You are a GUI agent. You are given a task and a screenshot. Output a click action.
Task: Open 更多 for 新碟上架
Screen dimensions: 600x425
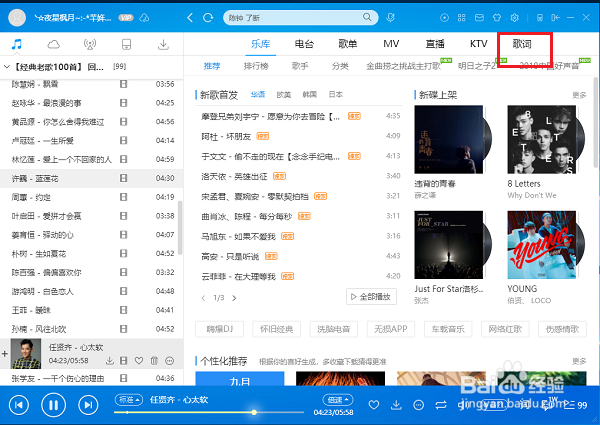(579, 95)
